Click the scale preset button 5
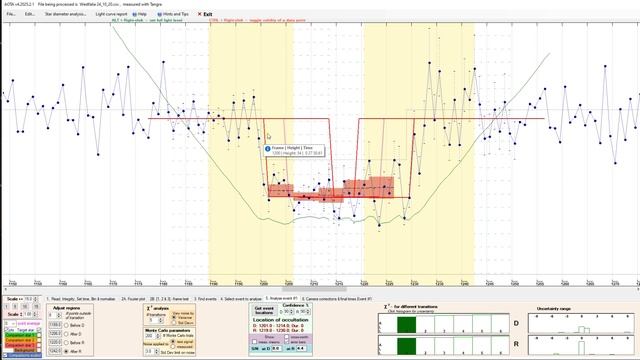 coord(15,307)
